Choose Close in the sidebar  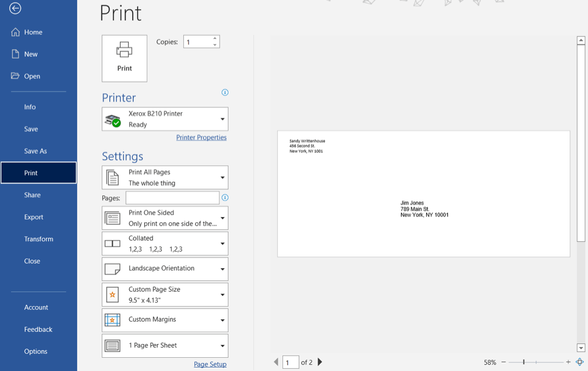[32, 261]
